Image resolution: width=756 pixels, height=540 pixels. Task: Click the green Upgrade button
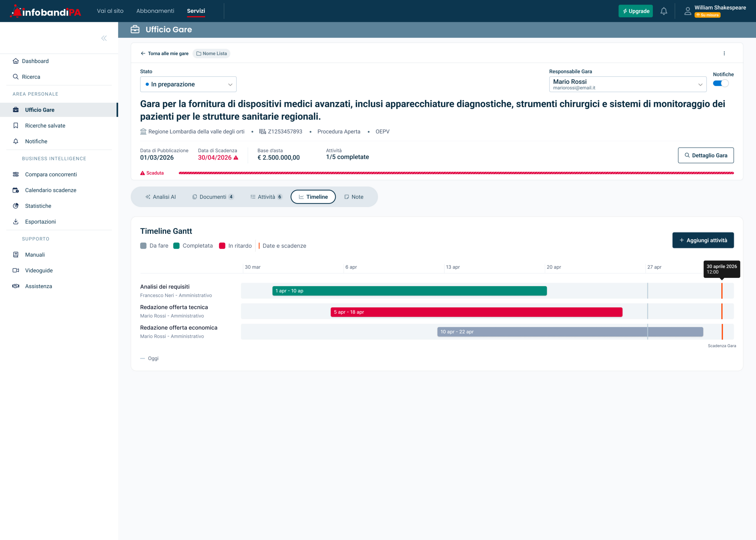pyautogui.click(x=636, y=11)
